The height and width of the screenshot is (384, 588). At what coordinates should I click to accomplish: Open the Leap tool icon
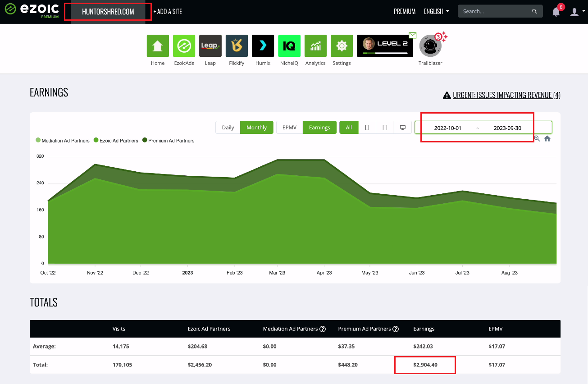point(210,46)
